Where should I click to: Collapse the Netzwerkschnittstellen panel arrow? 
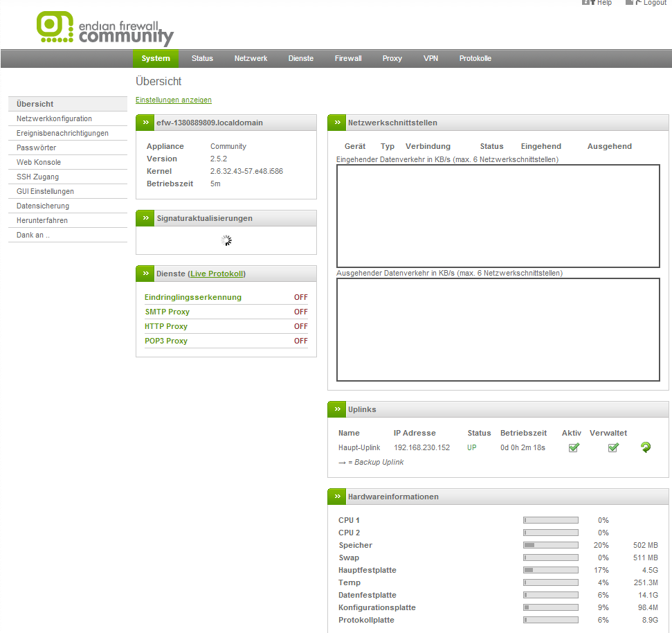tap(337, 123)
